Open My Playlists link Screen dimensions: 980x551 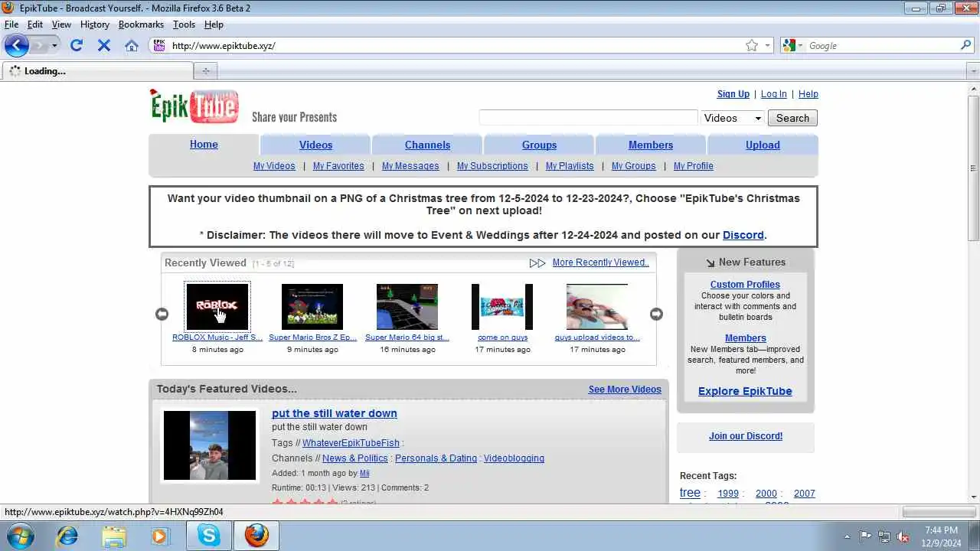pos(570,166)
